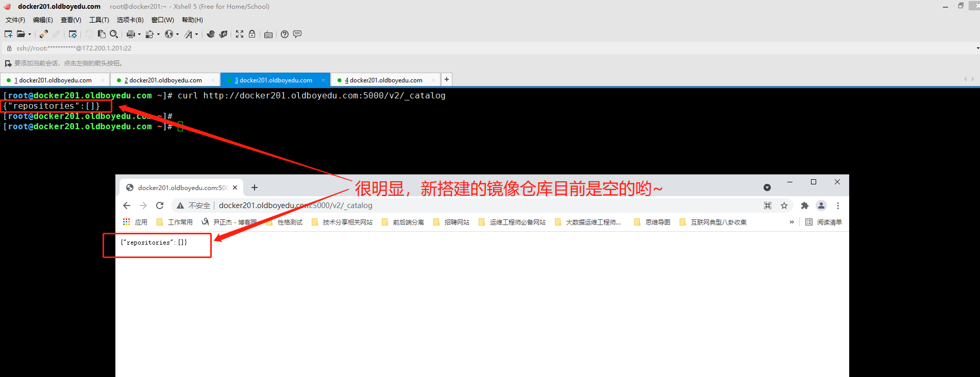Screen dimensions: 980x377
Task: Open Chrome three-dot menu
Action: coord(838,205)
